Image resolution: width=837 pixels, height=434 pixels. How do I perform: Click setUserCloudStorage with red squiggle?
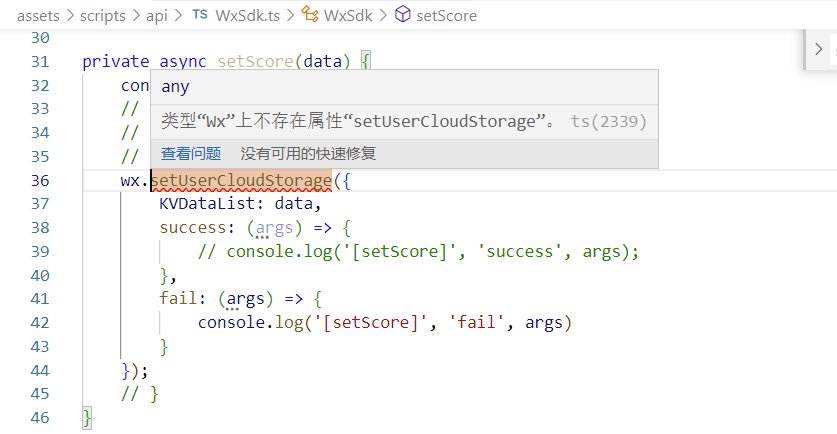[241, 181]
